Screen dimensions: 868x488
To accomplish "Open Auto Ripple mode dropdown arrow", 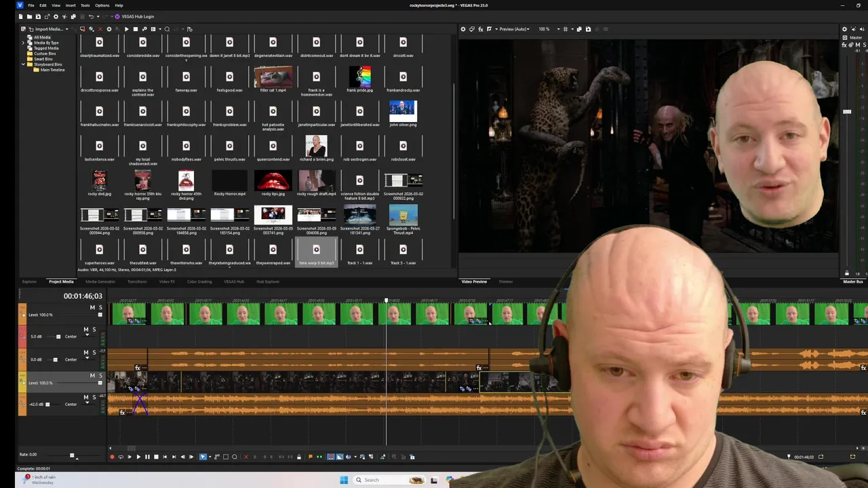I will pyautogui.click(x=355, y=457).
